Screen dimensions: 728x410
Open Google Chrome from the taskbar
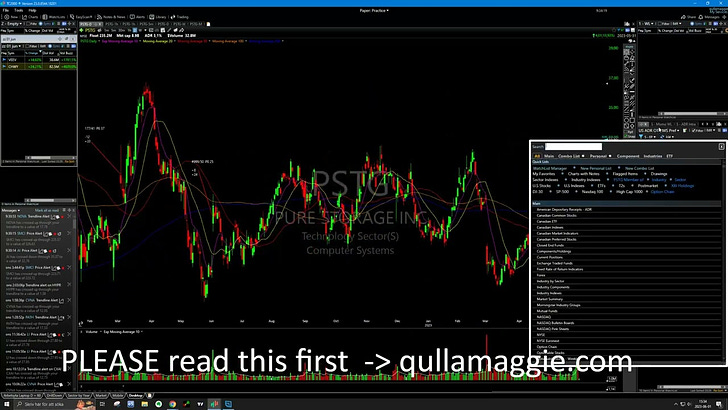(x=173, y=404)
